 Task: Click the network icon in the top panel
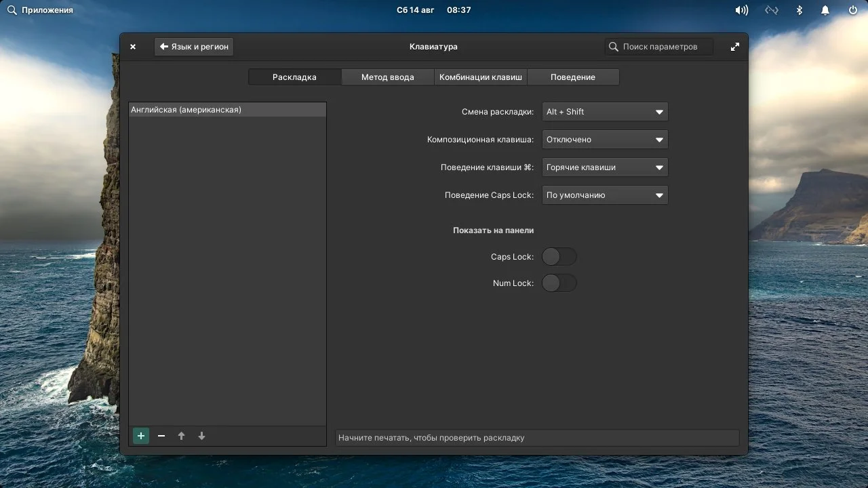pyautogui.click(x=771, y=9)
